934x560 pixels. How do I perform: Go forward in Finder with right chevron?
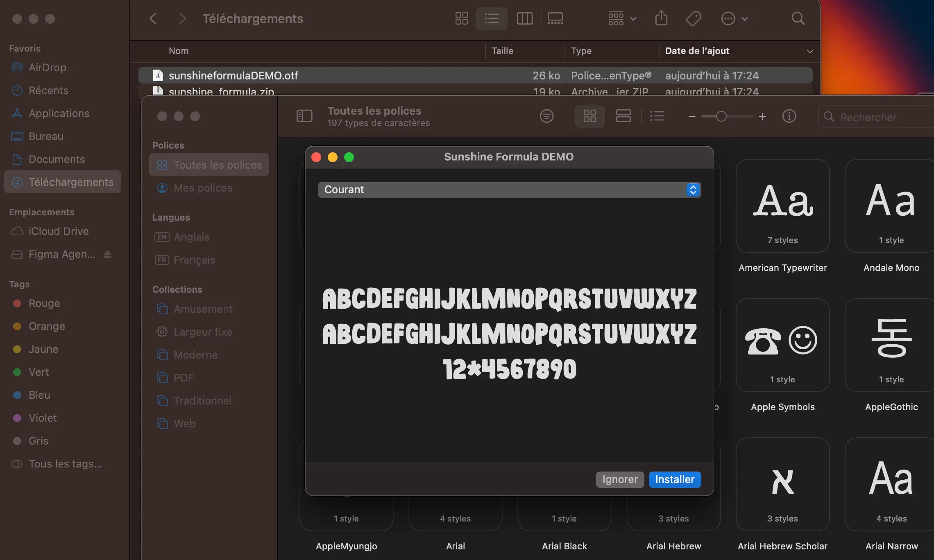click(182, 18)
